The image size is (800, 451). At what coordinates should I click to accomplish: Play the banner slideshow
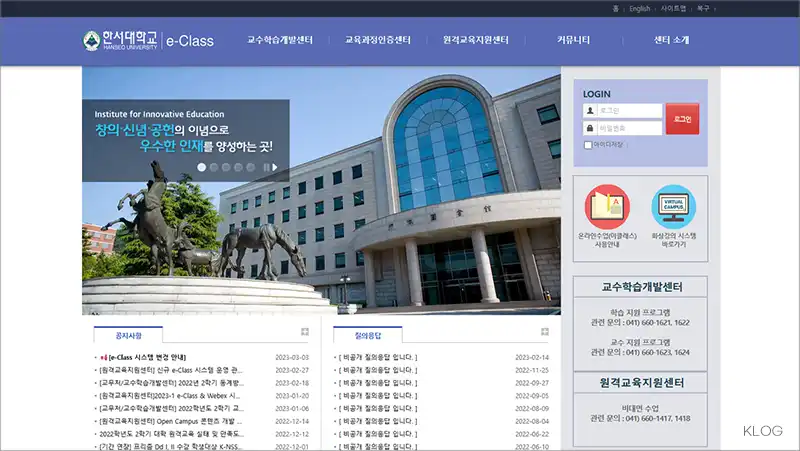pyautogui.click(x=274, y=167)
